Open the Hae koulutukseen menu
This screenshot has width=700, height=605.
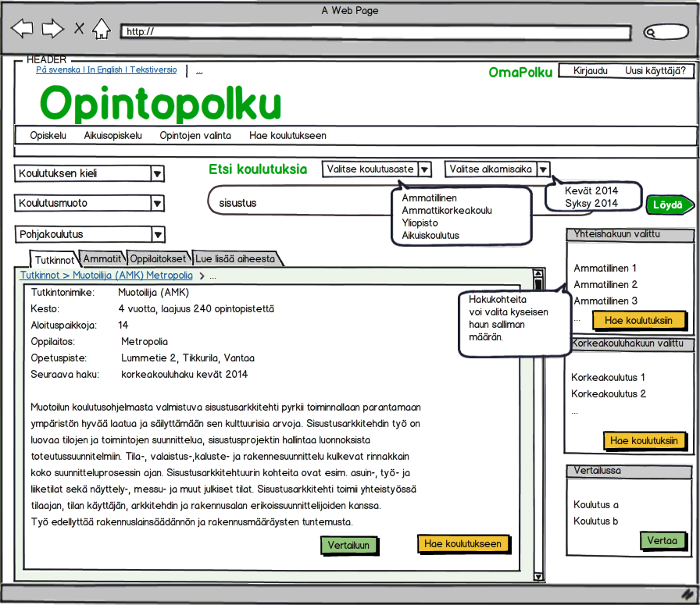pyautogui.click(x=287, y=135)
